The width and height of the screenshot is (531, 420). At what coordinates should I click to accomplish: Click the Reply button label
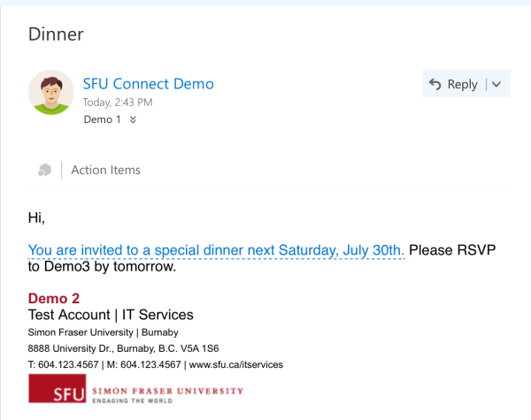pyautogui.click(x=462, y=84)
